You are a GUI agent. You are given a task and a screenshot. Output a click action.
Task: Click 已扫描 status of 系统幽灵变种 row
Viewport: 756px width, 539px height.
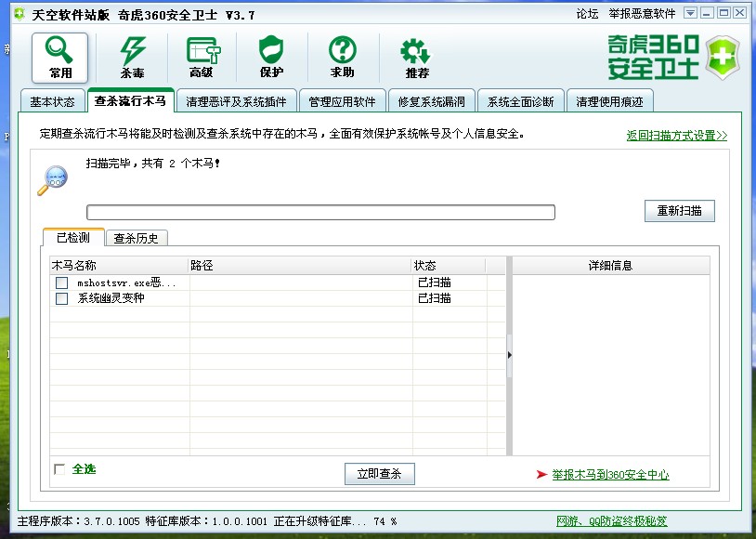pos(435,298)
